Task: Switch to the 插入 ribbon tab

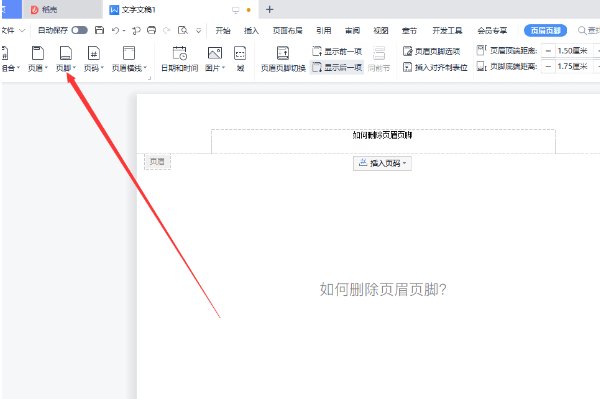Action: coord(251,31)
